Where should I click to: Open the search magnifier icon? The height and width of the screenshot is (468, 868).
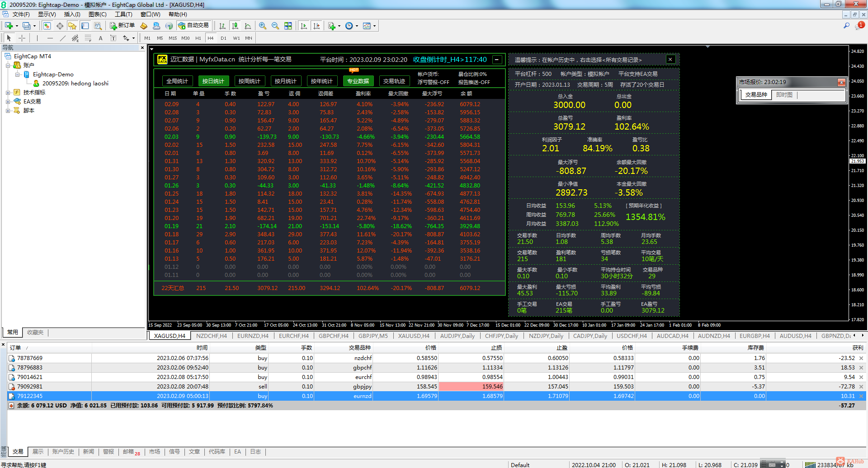click(x=846, y=26)
